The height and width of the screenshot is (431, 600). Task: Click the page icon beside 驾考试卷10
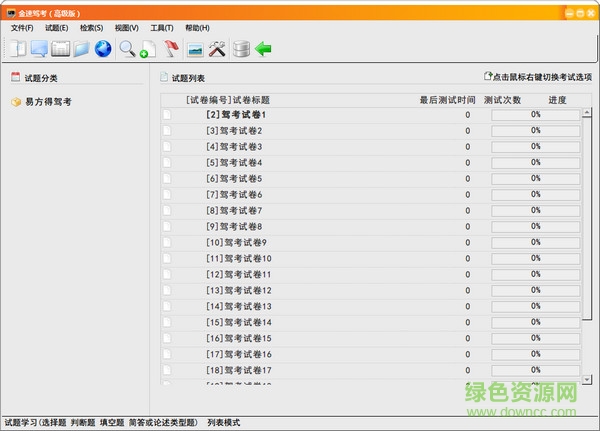(x=167, y=258)
